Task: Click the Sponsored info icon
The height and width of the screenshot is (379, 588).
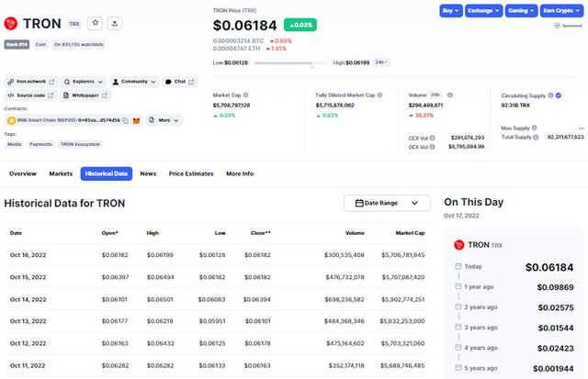Action: click(x=557, y=26)
